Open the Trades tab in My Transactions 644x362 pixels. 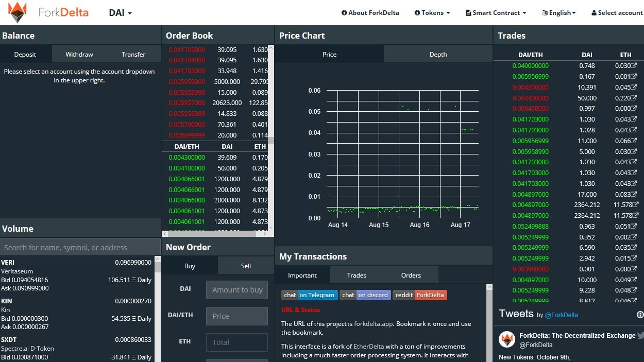(357, 275)
